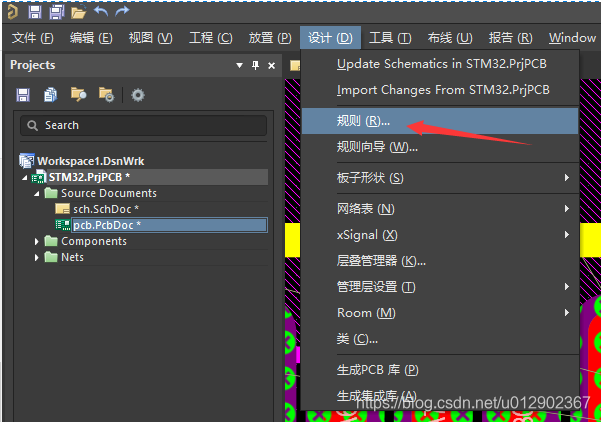This screenshot has height=422, width=601.
Task: Close the Projects panel
Action: point(271,66)
